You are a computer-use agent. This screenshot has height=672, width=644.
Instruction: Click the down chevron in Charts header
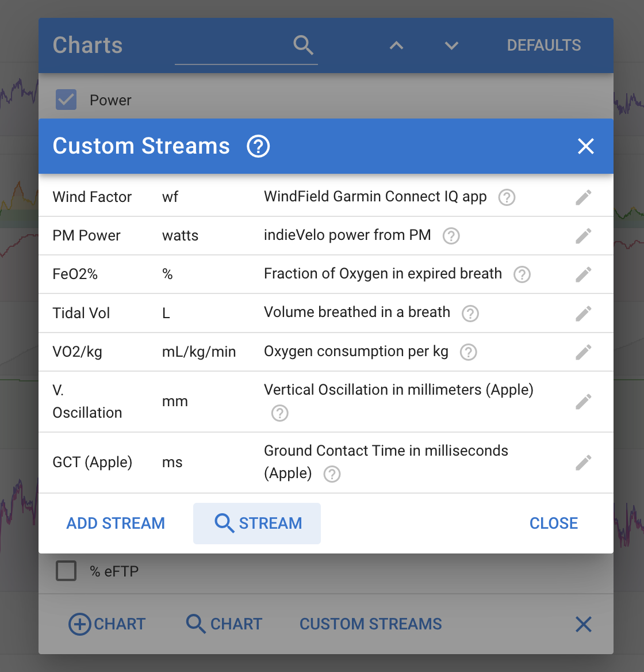[x=451, y=45]
